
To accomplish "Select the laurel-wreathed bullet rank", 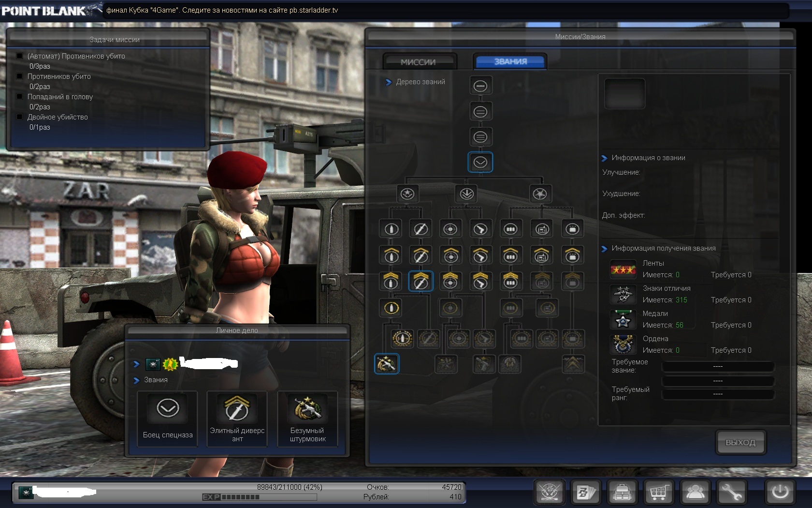I will [x=402, y=339].
